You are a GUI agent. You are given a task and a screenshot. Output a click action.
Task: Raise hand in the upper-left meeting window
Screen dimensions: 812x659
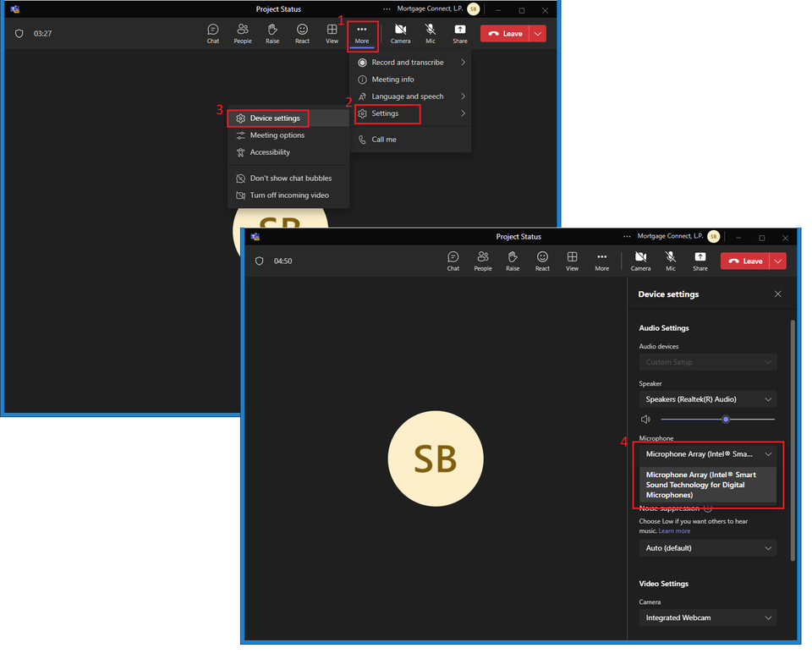tap(272, 33)
